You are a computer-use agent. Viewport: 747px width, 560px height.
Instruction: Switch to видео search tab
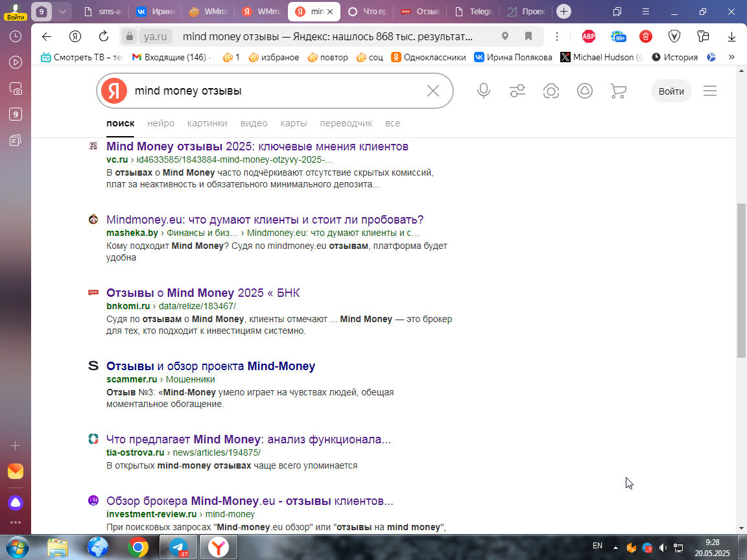[254, 123]
